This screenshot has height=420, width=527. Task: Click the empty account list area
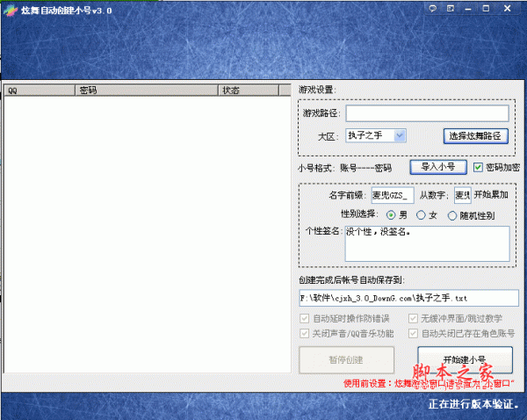pyautogui.click(x=148, y=235)
